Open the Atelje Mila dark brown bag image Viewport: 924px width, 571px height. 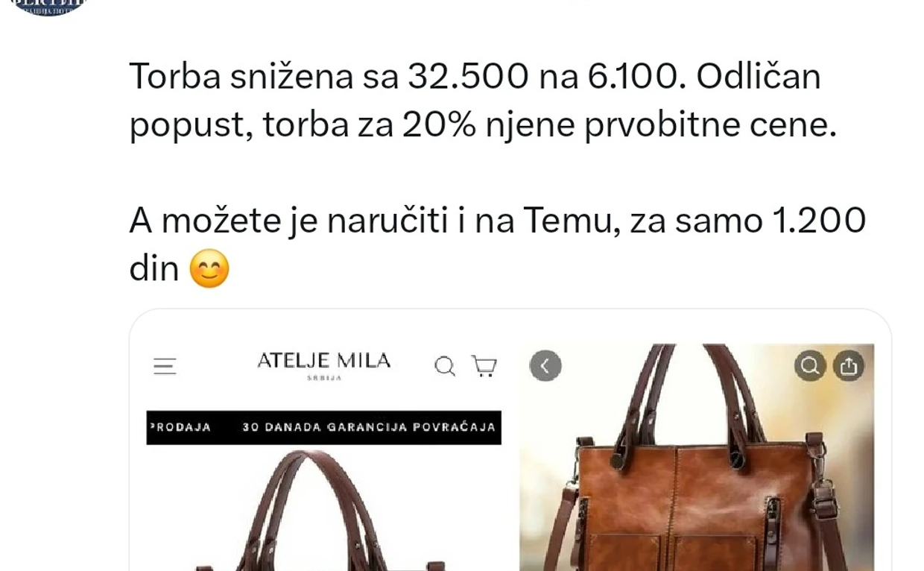tap(323, 510)
